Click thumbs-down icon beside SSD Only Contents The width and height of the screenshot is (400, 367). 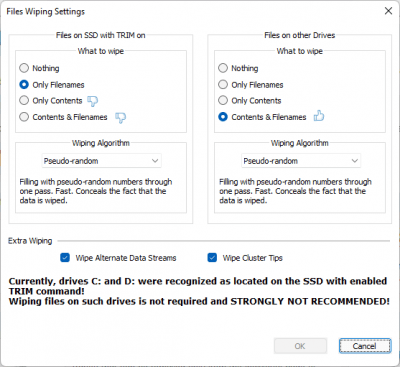(92, 101)
